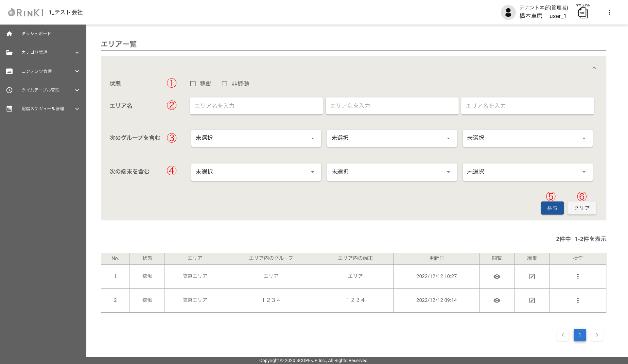
Task: Go to the next results page
Action: click(597, 335)
